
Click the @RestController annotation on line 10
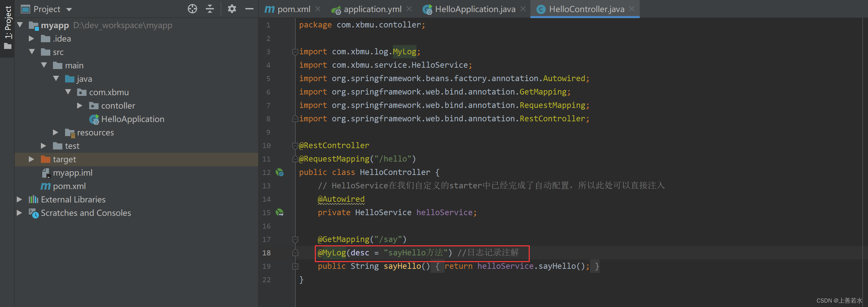tap(334, 145)
